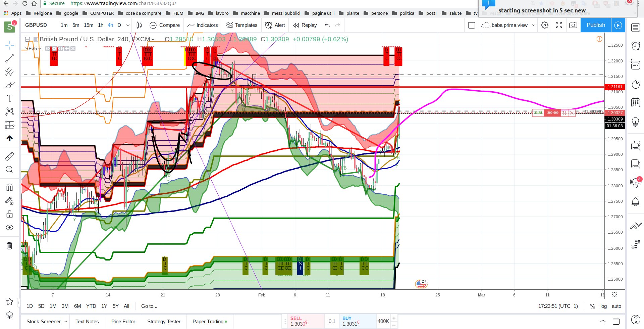Open the Text Notes tab
The height and width of the screenshot is (329, 644).
(x=87, y=322)
